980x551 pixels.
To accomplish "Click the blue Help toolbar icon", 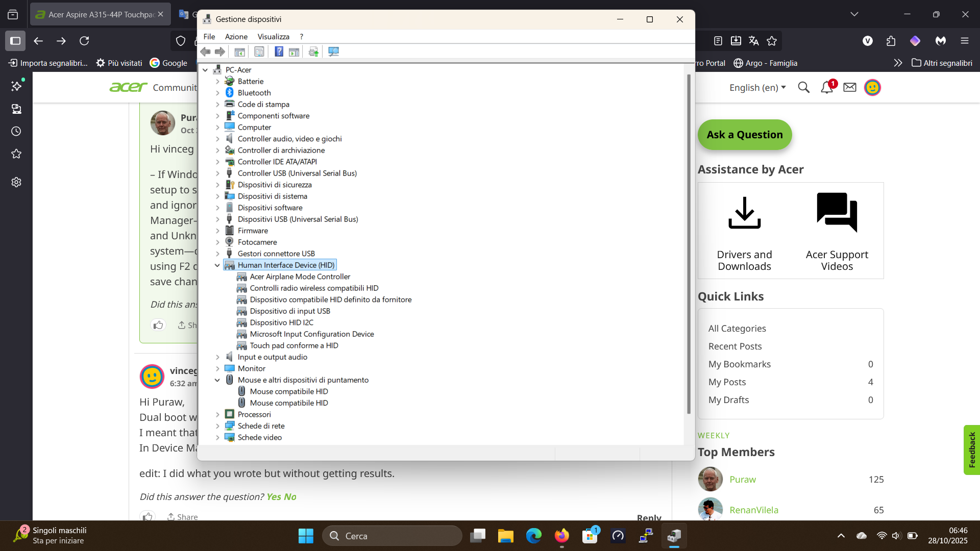I will point(279,52).
